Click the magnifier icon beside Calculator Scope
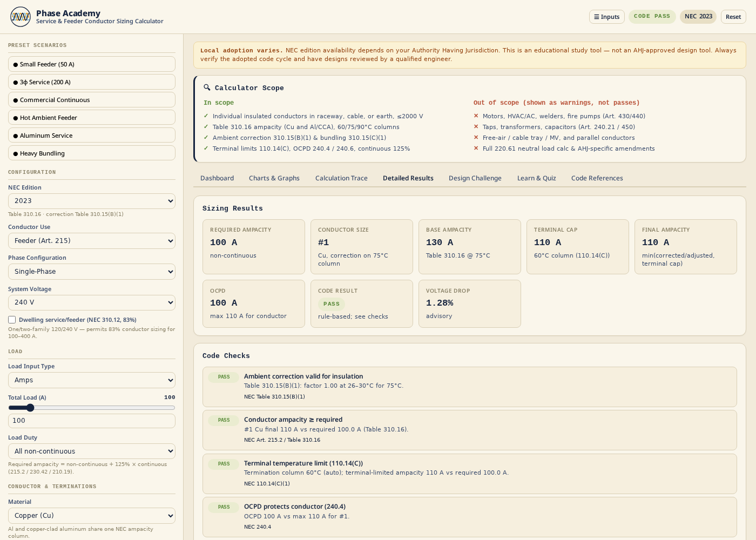The image size is (756, 540). pos(207,87)
